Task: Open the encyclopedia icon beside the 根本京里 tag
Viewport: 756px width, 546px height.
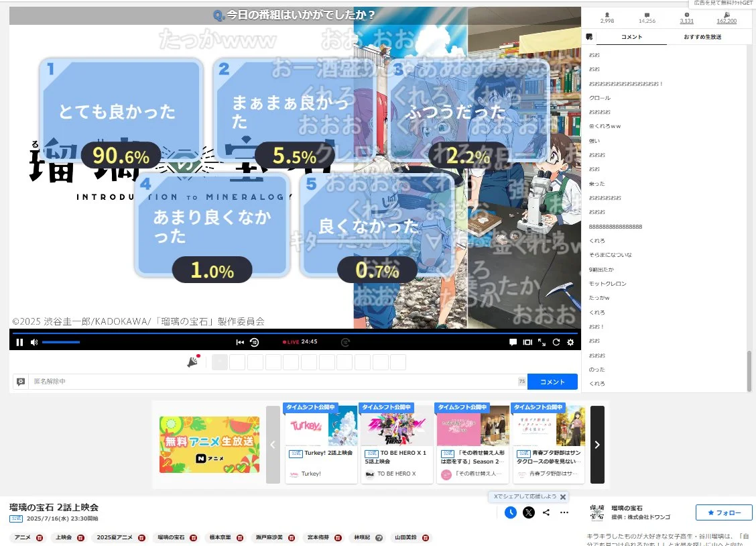Action: pos(240,538)
